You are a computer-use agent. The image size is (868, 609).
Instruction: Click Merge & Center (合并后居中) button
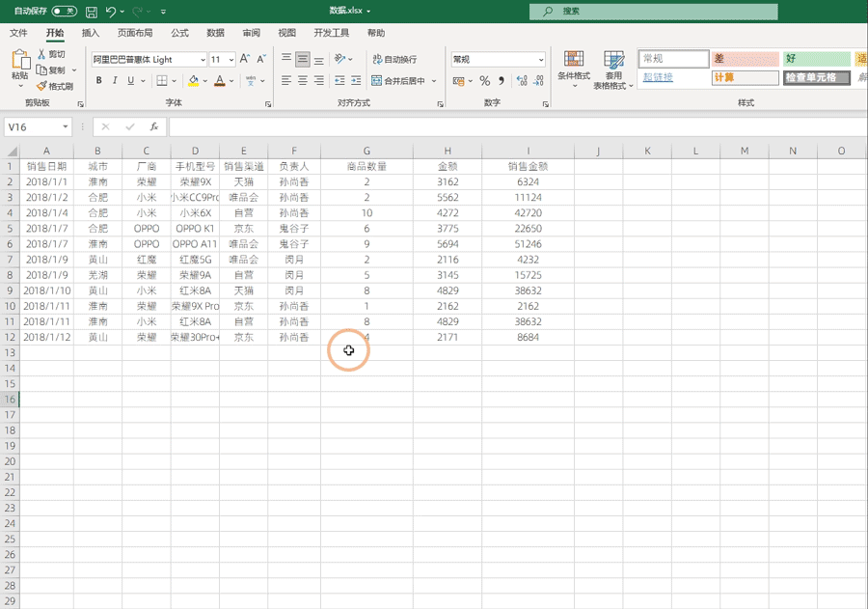click(x=398, y=81)
